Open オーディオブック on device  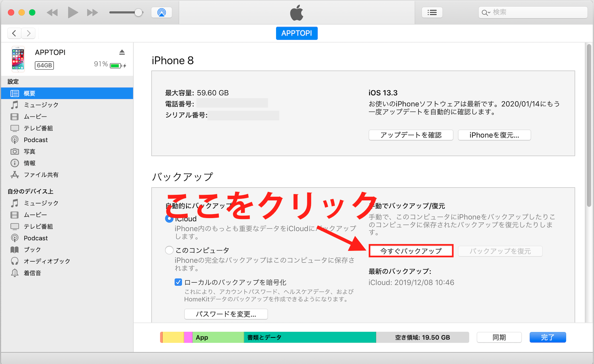pyautogui.click(x=67, y=261)
